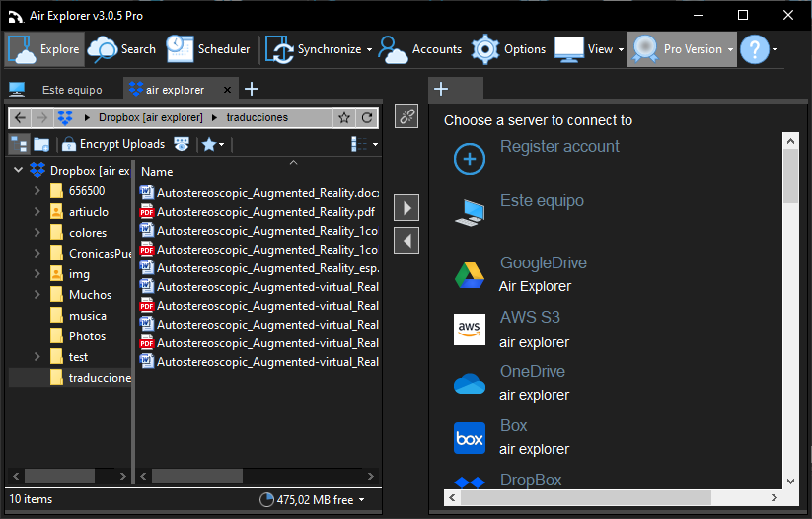Viewport: 812px width, 519px height.
Task: Open Options settings
Action: coord(508,49)
